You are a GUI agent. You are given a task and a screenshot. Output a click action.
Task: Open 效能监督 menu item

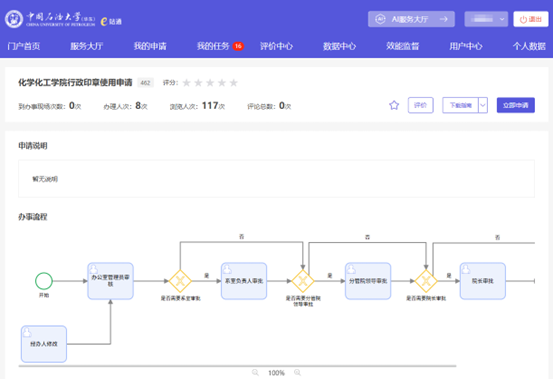tap(402, 46)
